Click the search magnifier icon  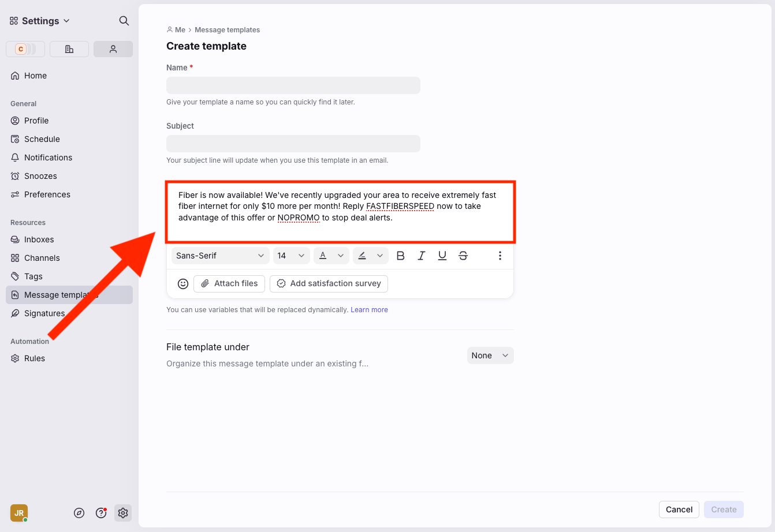point(124,21)
